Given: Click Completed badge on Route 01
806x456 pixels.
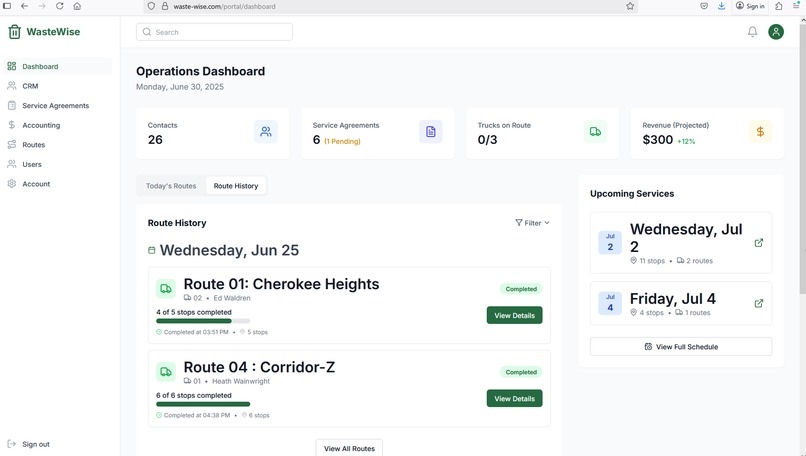Looking at the screenshot, I should click(x=521, y=289).
